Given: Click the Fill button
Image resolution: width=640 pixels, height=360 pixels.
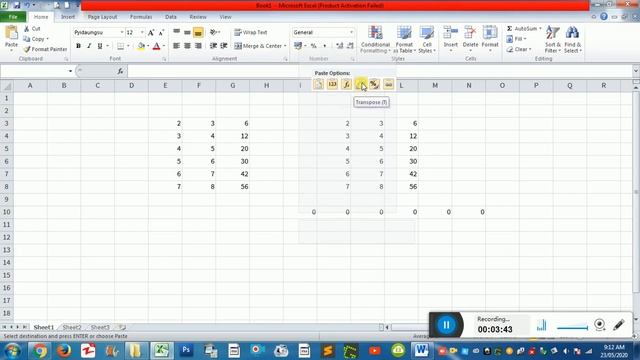Looking at the screenshot, I should (x=516, y=39).
